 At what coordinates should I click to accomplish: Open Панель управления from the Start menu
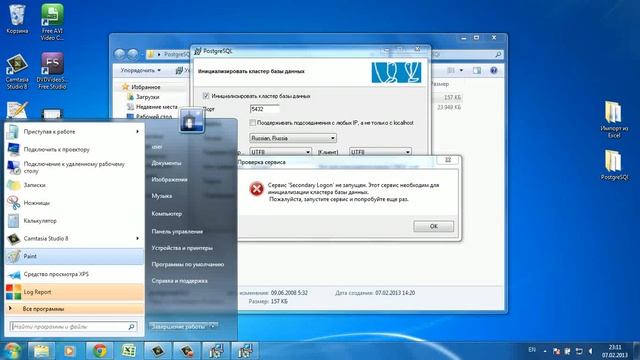click(177, 231)
